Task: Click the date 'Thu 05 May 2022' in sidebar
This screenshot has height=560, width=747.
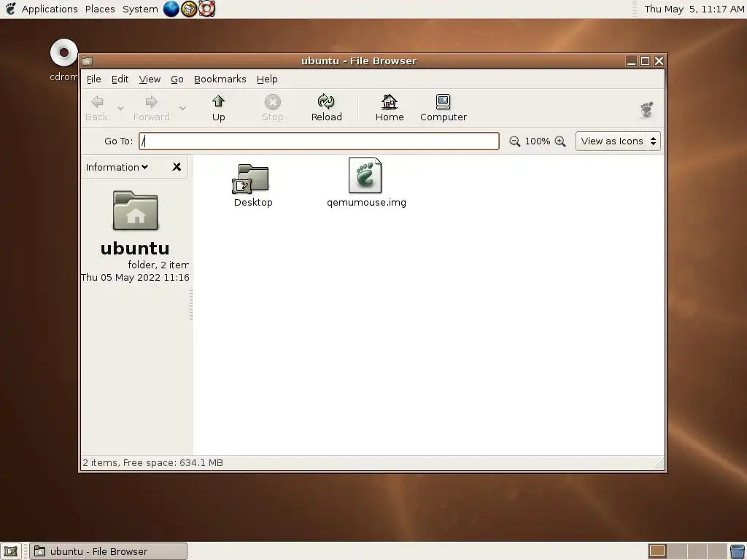Action: point(135,278)
